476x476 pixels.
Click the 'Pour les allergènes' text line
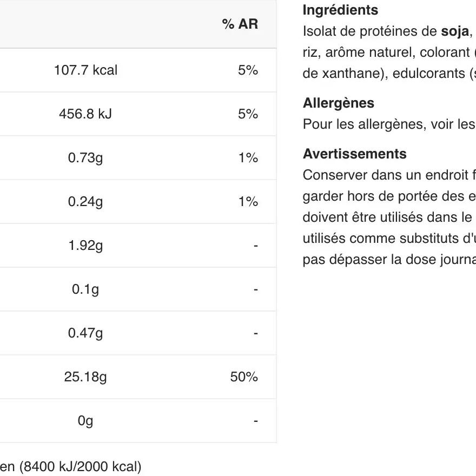(388, 124)
